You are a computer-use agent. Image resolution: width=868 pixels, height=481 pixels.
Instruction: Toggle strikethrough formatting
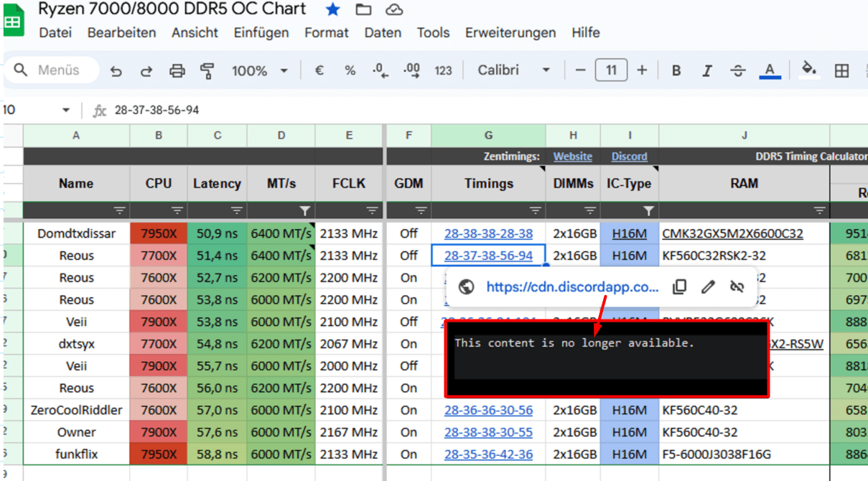pyautogui.click(x=738, y=70)
